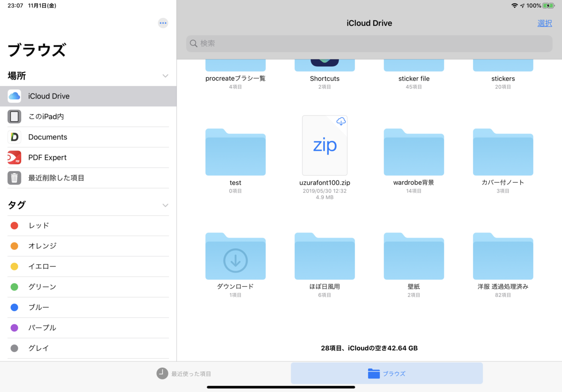The image size is (562, 392).
Task: Click the search magnifier icon
Action: (194, 44)
